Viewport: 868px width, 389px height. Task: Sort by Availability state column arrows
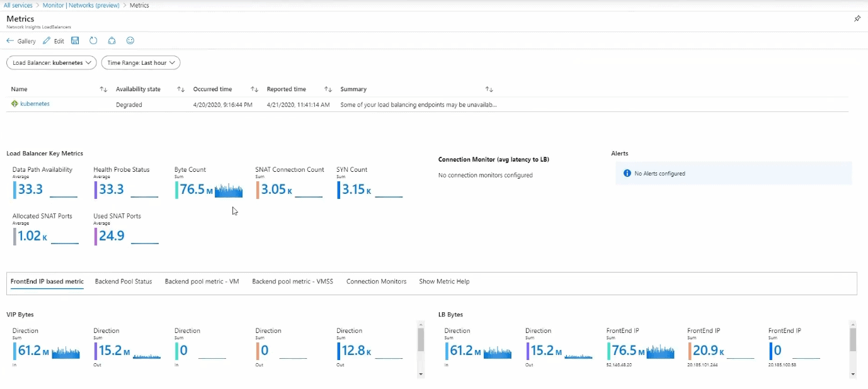click(181, 89)
